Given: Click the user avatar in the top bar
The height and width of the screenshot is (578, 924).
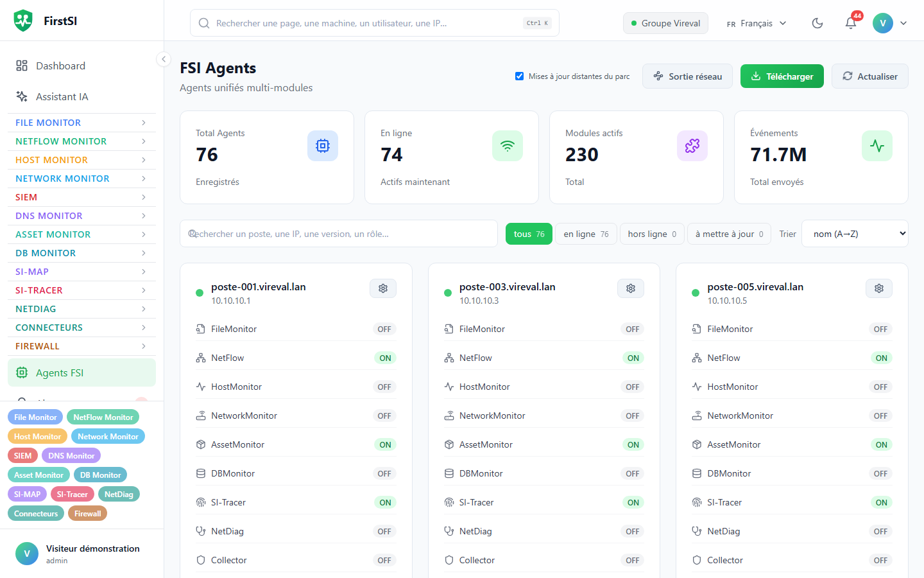Looking at the screenshot, I should 883,23.
